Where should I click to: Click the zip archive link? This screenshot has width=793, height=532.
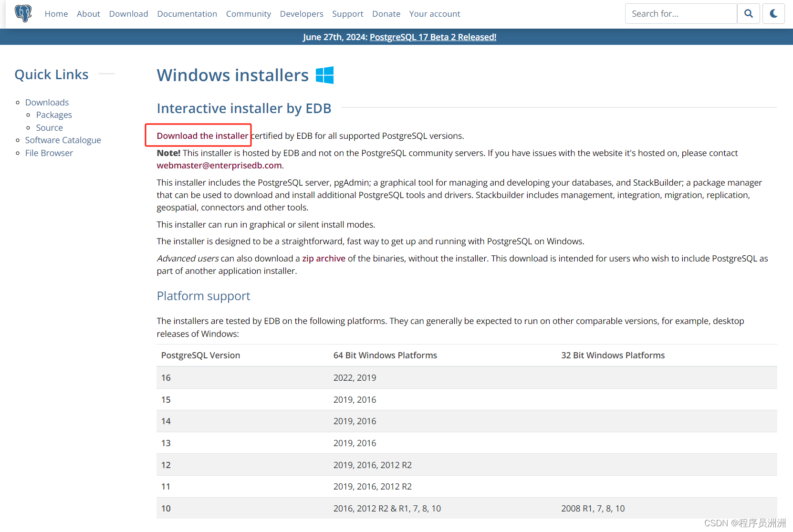323,259
